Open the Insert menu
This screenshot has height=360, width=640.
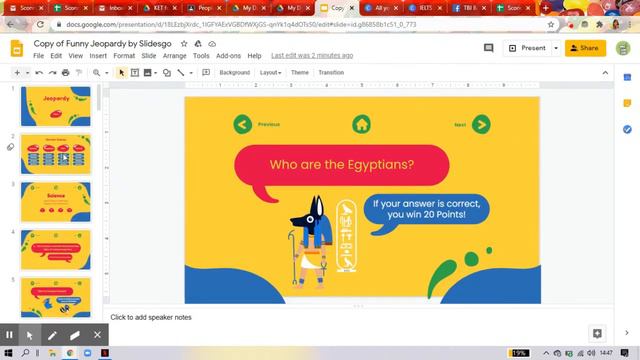pos(98,56)
